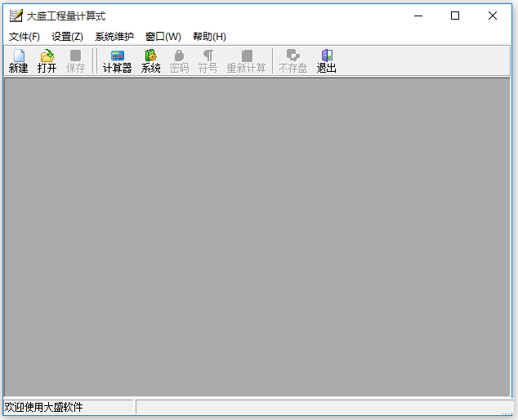Click the 不存盘 (Don't Save) icon

[292, 61]
